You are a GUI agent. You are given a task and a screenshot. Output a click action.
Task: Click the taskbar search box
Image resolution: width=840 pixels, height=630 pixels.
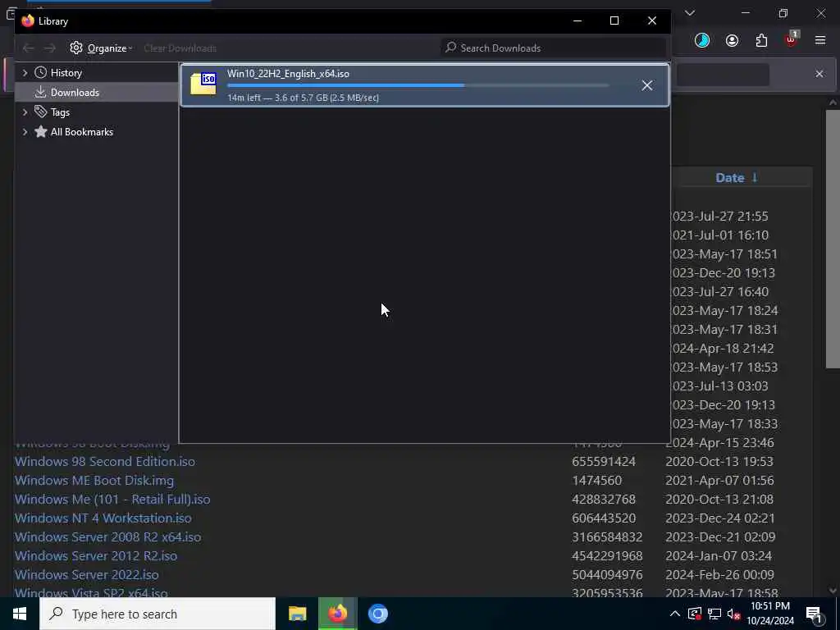tap(157, 614)
